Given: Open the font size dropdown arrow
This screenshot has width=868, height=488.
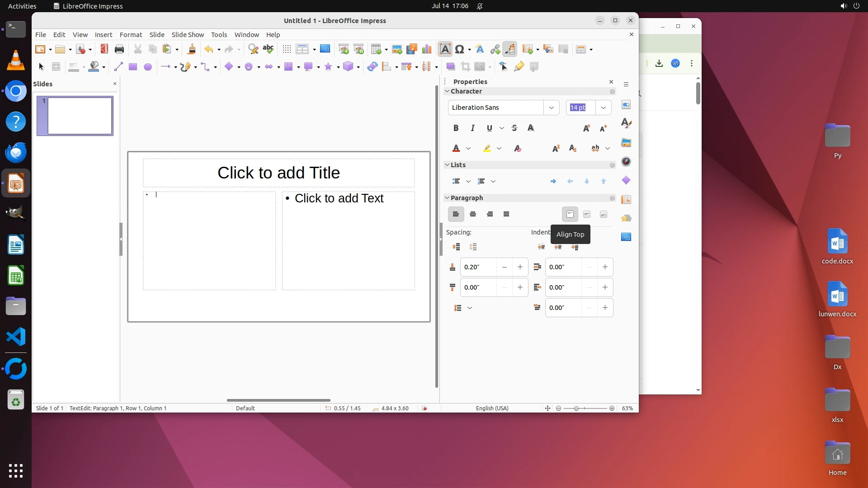Looking at the screenshot, I should pyautogui.click(x=603, y=108).
